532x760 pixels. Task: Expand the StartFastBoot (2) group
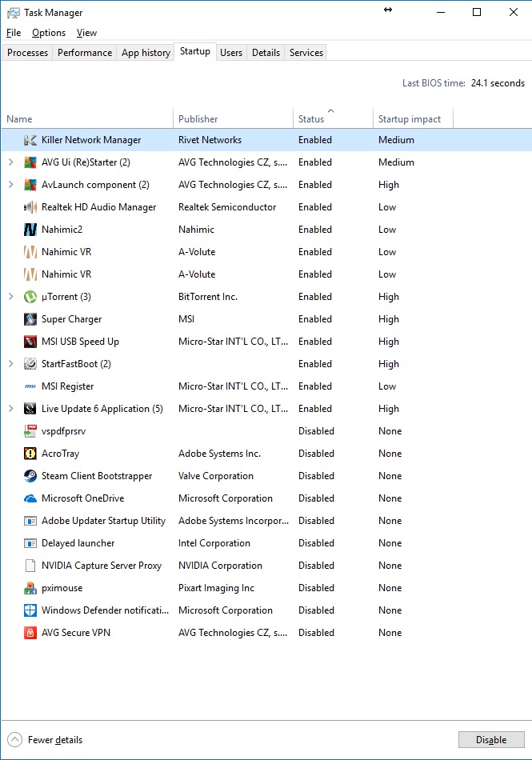click(10, 363)
